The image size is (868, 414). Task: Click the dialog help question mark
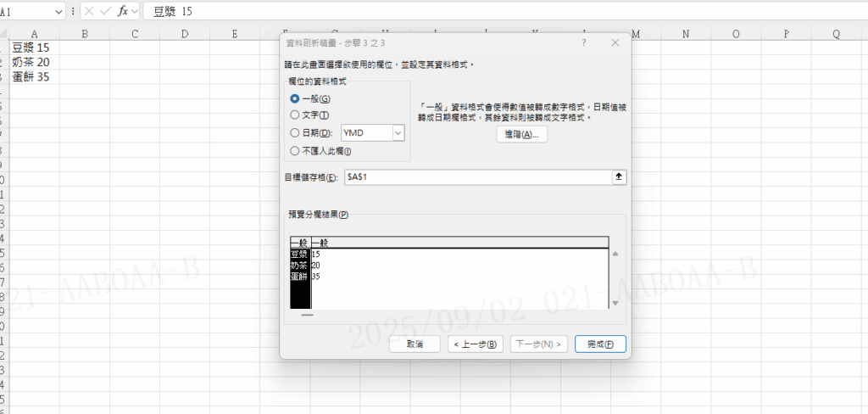tap(585, 42)
